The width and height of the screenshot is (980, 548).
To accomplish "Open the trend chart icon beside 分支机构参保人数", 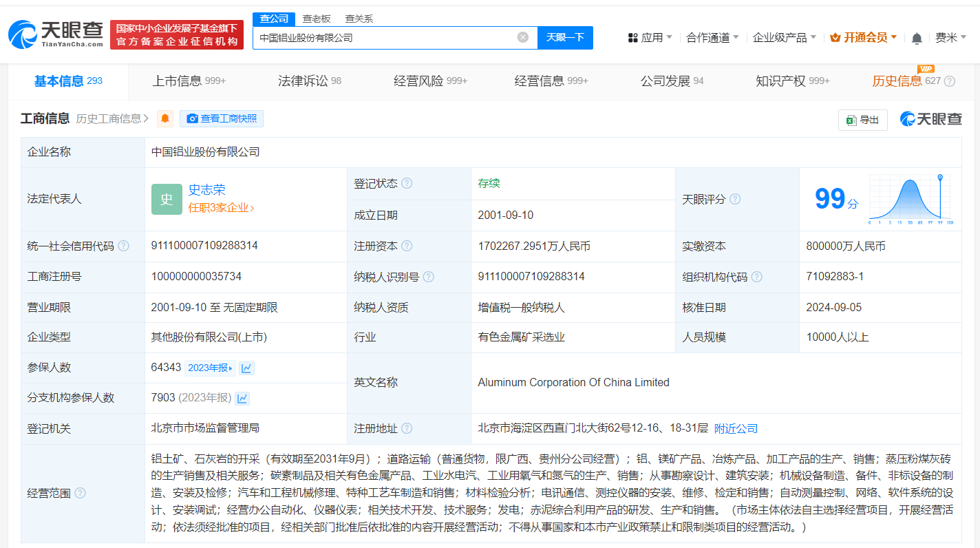I will point(242,398).
